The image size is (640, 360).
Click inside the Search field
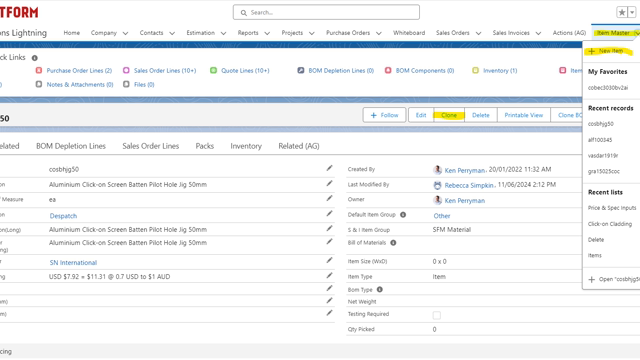326,12
